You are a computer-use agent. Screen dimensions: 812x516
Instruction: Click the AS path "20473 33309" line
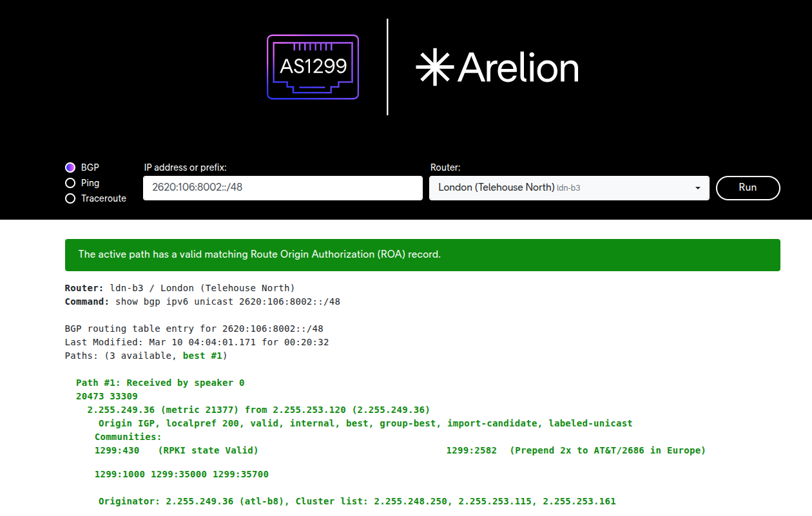point(106,396)
